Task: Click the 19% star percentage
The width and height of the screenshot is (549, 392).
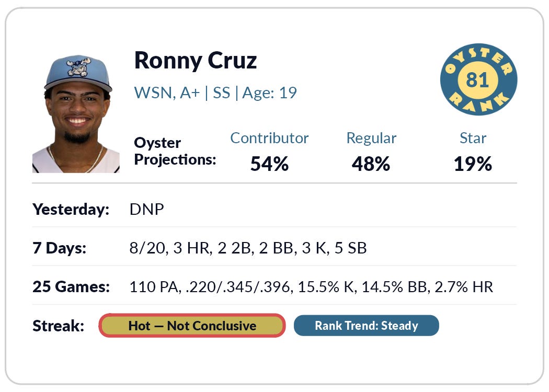Action: tap(473, 164)
